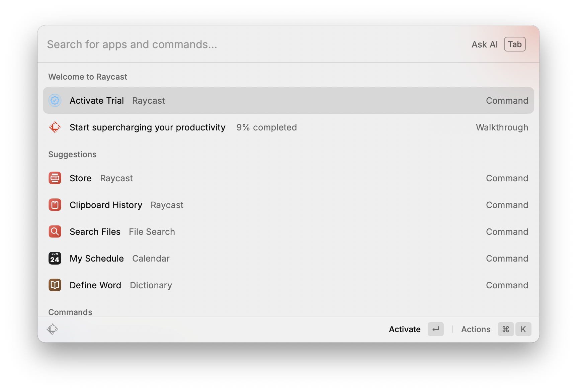Click the 9% completed progress text
This screenshot has height=392, width=577.
[267, 127]
